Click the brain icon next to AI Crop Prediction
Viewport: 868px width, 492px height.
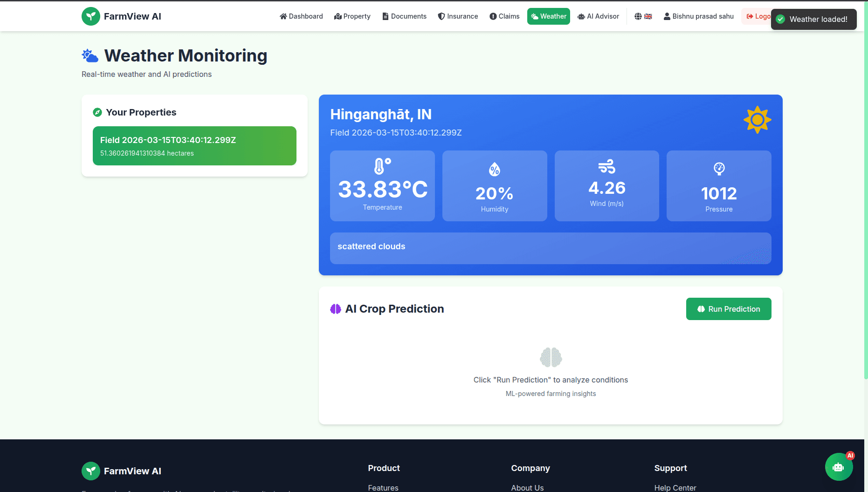pyautogui.click(x=335, y=308)
